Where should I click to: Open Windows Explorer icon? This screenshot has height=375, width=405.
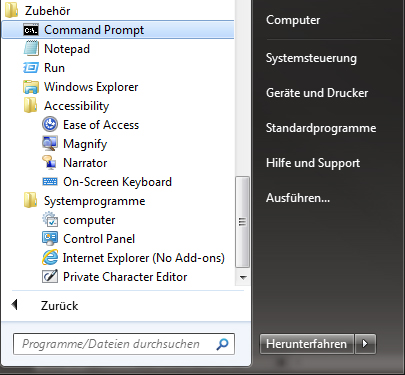31,87
